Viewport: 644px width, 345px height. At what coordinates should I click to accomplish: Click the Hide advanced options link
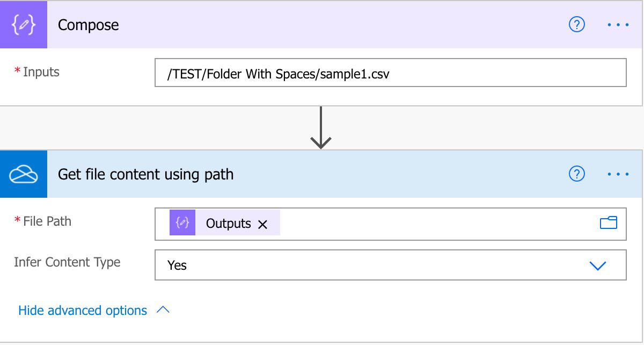(x=82, y=310)
